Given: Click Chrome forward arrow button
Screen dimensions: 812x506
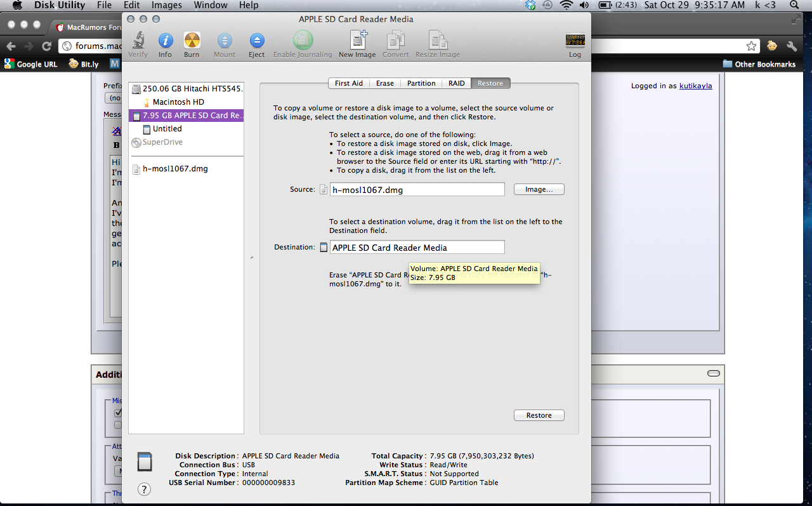Looking at the screenshot, I should click(x=29, y=46).
